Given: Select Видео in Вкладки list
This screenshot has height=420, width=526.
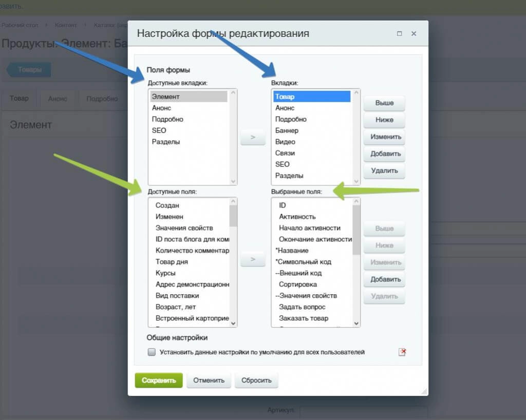Looking at the screenshot, I should pyautogui.click(x=312, y=142).
